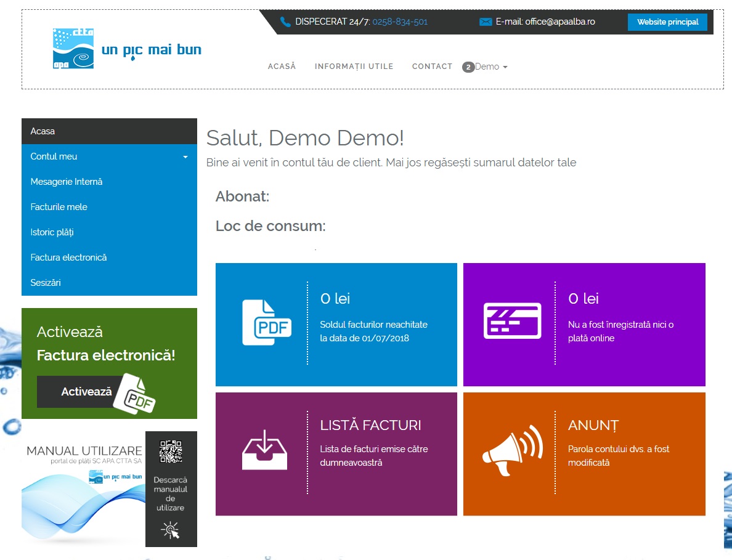Click the cursor click icon below Descarcă manualul
This screenshot has width=732, height=560.
[x=170, y=530]
